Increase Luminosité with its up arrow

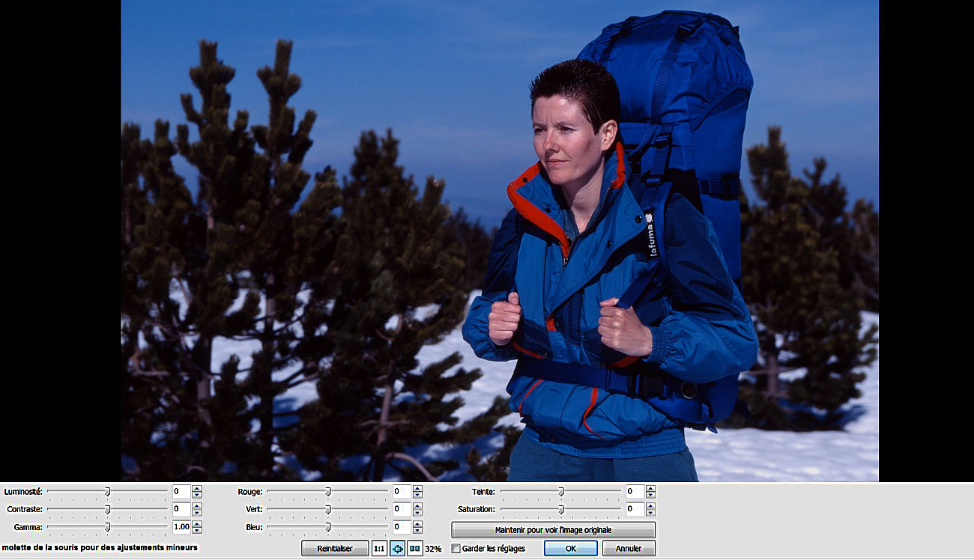pos(197,489)
